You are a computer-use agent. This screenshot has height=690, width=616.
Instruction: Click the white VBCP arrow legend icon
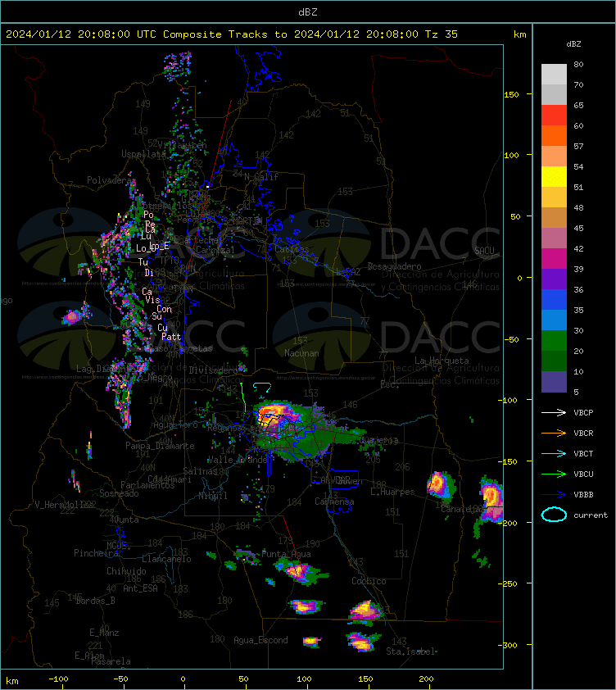(x=554, y=412)
